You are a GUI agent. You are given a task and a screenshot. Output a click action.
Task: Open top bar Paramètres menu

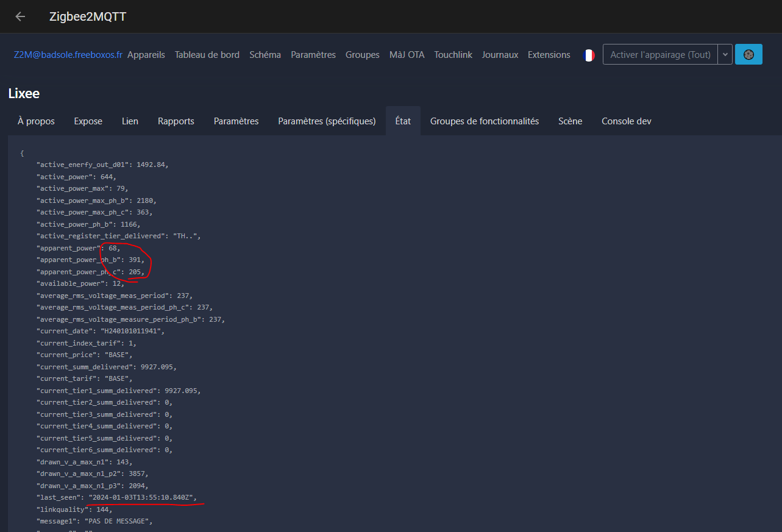pyautogui.click(x=313, y=54)
